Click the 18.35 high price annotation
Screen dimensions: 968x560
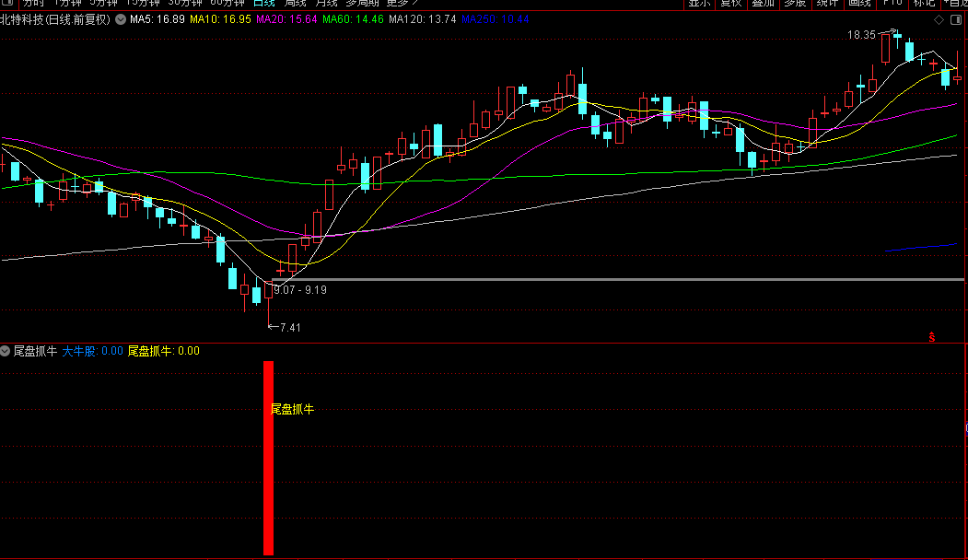tap(861, 35)
